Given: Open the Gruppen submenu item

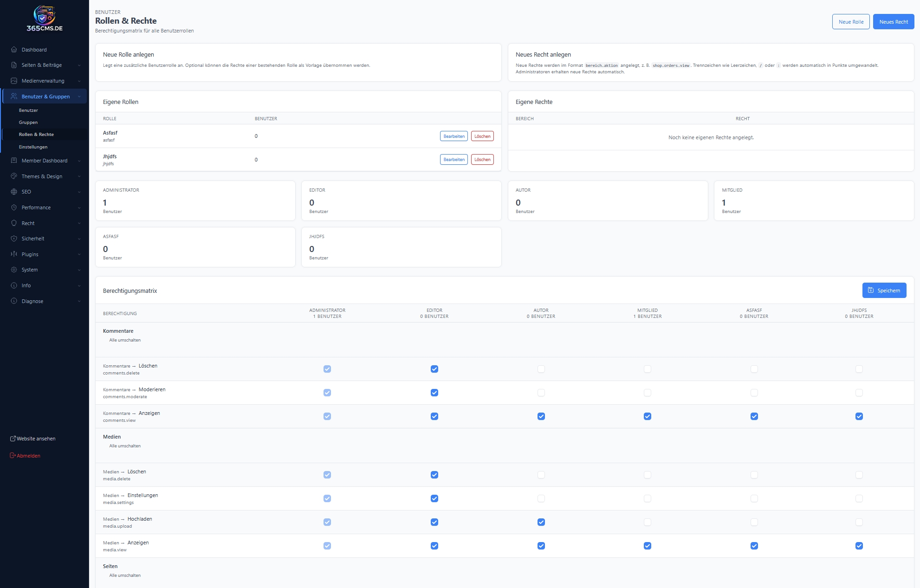Looking at the screenshot, I should coord(28,123).
